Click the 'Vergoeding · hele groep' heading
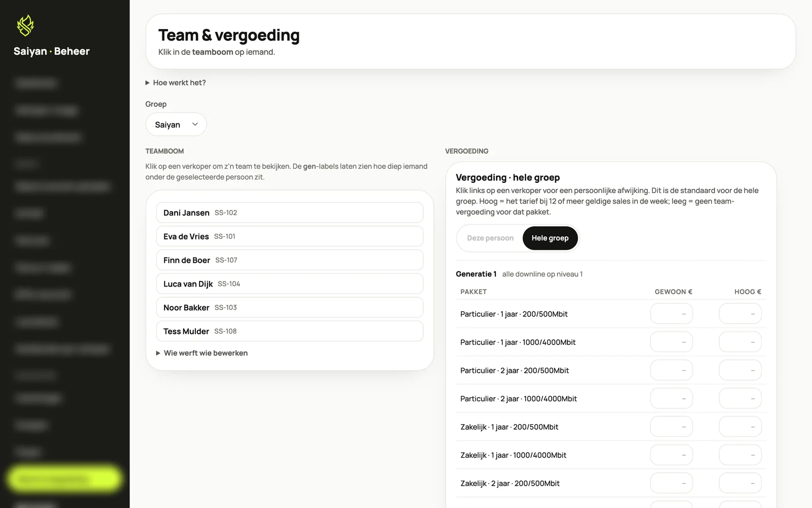 507,177
